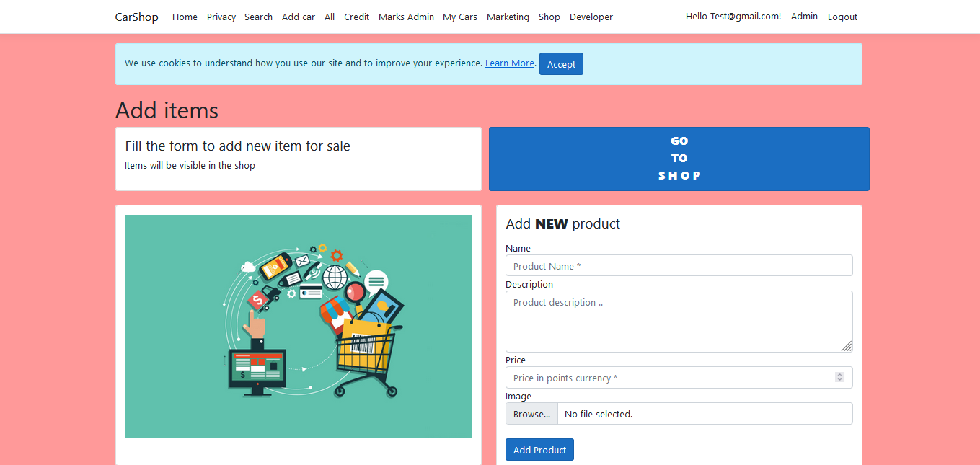Browse for a product image file
The height and width of the screenshot is (465, 980).
531,413
